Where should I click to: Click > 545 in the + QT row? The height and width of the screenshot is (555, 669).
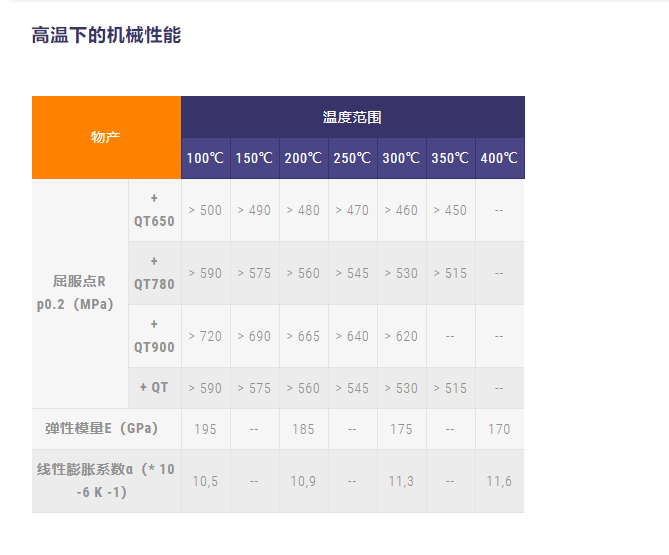tap(353, 388)
